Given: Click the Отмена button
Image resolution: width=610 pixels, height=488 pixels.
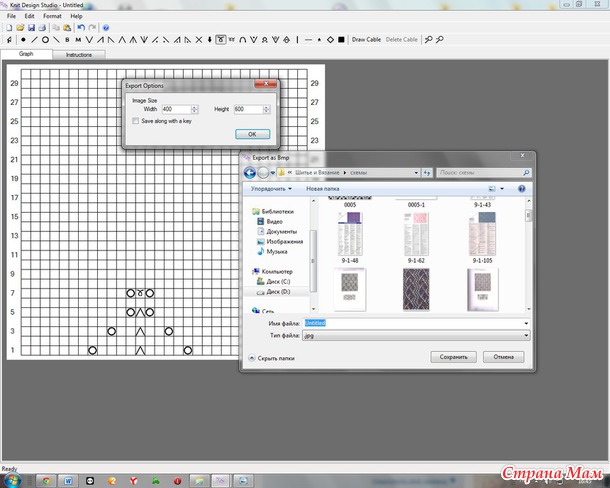Looking at the screenshot, I should pos(503,357).
